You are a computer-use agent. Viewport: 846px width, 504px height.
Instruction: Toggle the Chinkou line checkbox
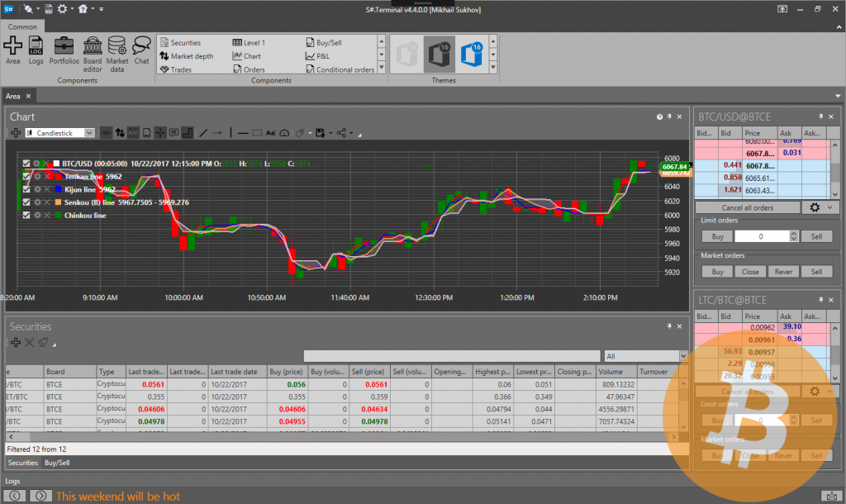click(26, 215)
